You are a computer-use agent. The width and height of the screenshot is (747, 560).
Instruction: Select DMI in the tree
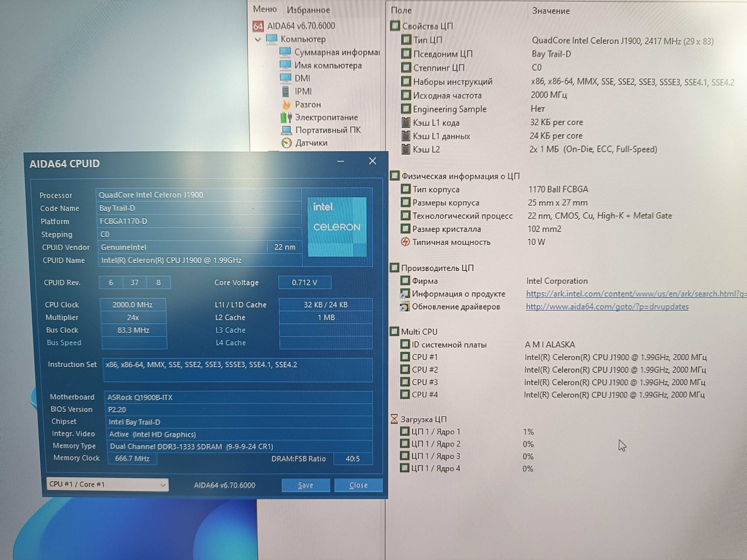(302, 78)
